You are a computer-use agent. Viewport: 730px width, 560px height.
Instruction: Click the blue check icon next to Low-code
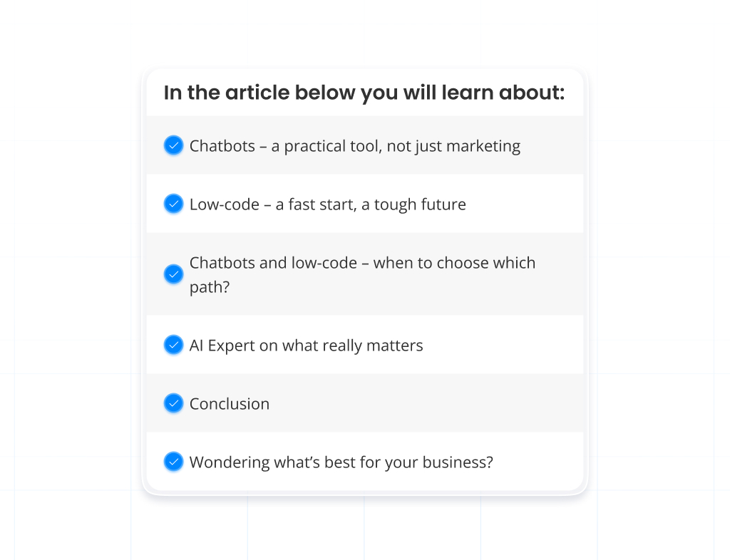173,204
